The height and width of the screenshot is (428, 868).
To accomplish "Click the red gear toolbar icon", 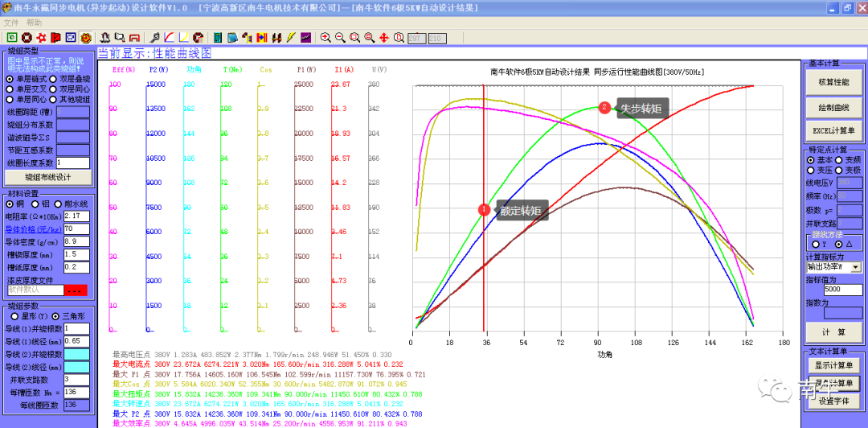I will pyautogui.click(x=41, y=38).
